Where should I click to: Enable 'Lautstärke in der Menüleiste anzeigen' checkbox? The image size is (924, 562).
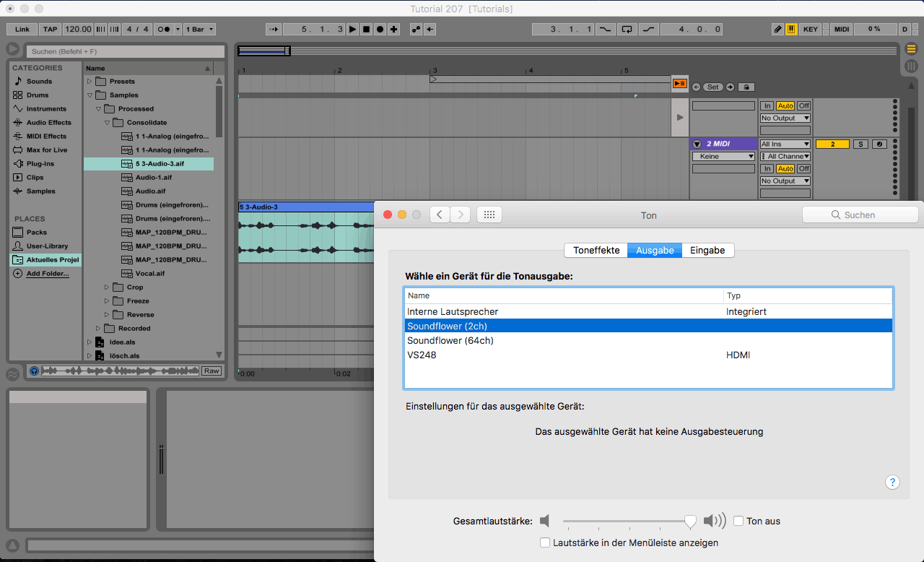tap(545, 542)
